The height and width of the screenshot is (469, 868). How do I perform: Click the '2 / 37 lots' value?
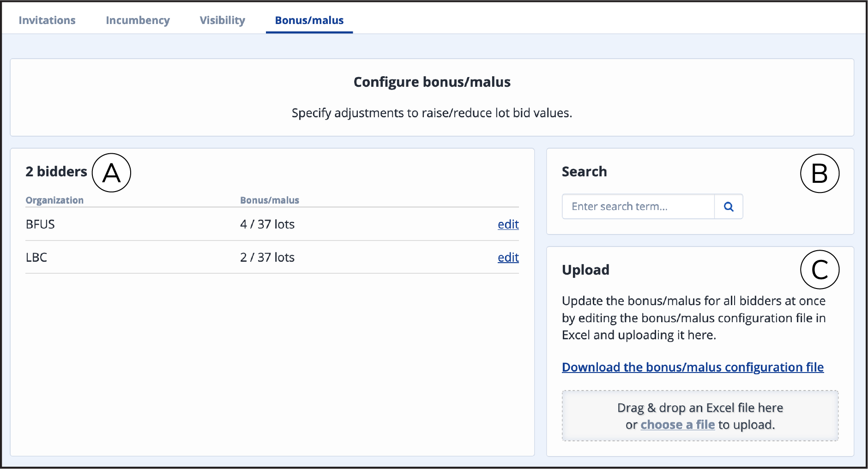[x=267, y=258]
